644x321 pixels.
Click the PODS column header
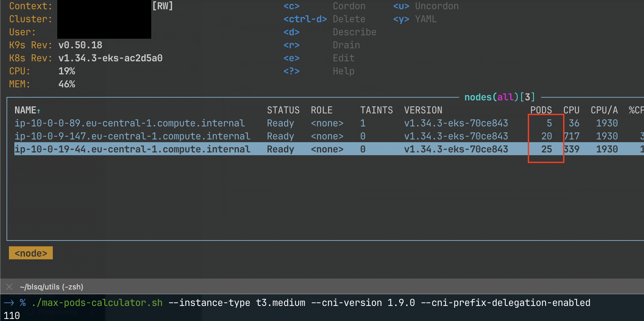tap(540, 110)
